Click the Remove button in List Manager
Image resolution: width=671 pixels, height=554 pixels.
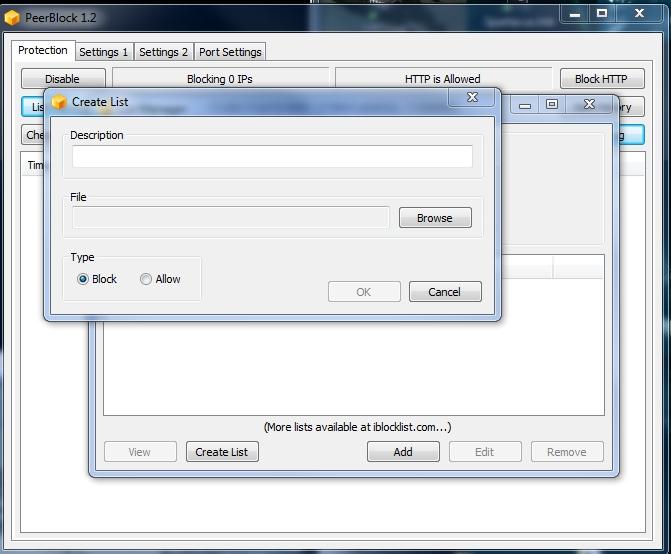click(x=567, y=452)
